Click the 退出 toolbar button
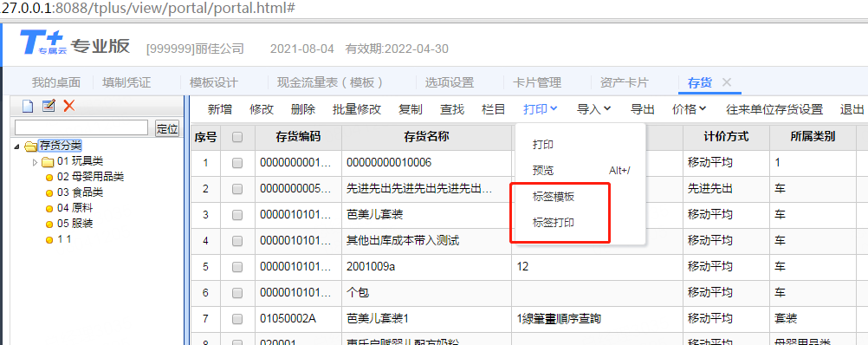This screenshot has height=345, width=868. pos(852,109)
